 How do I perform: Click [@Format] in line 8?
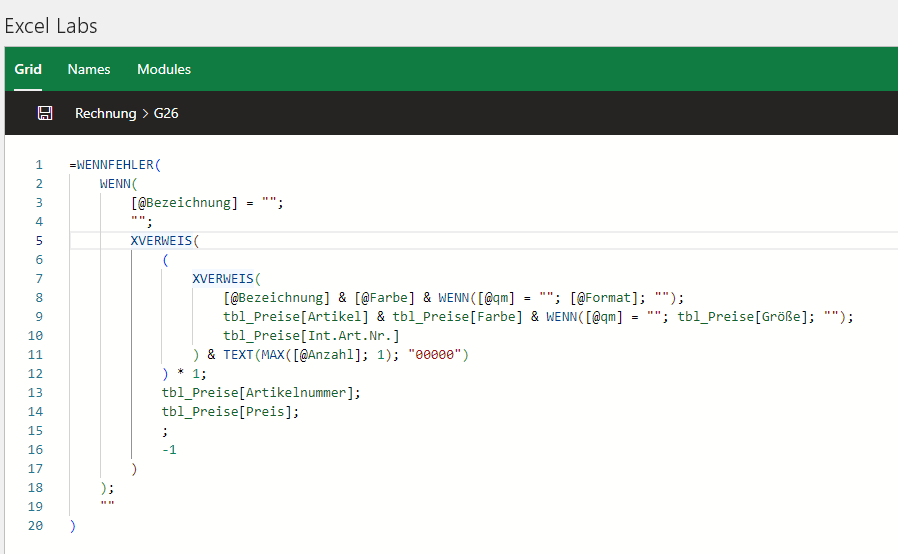click(602, 298)
